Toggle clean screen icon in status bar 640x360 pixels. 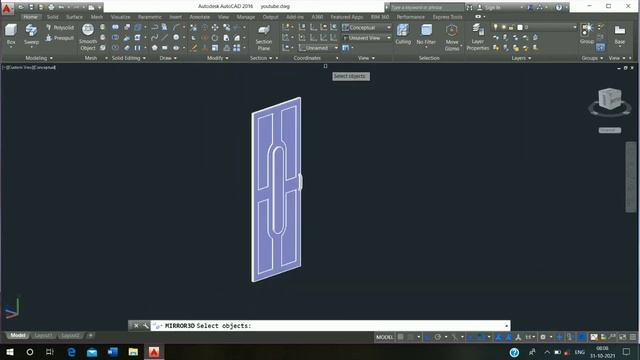[x=622, y=337]
